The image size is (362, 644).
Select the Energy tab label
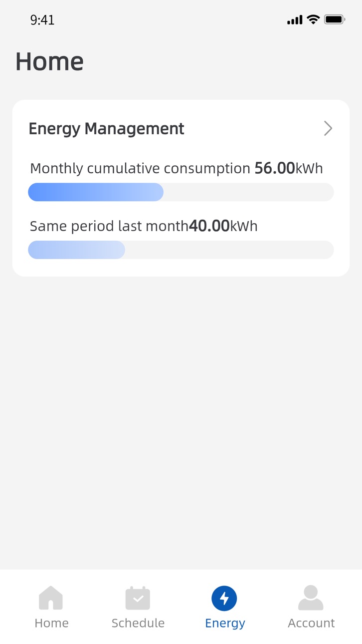(225, 624)
